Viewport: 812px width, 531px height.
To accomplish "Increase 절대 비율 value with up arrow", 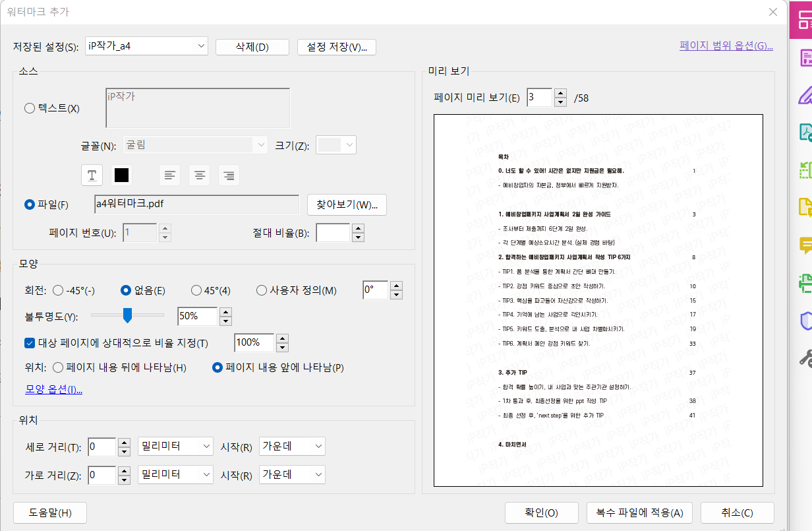I will coord(358,228).
